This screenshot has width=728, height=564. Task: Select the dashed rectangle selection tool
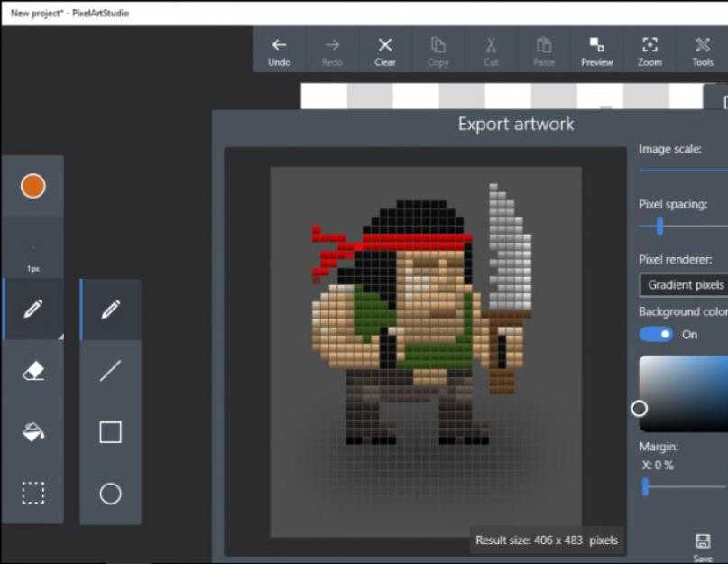point(33,493)
